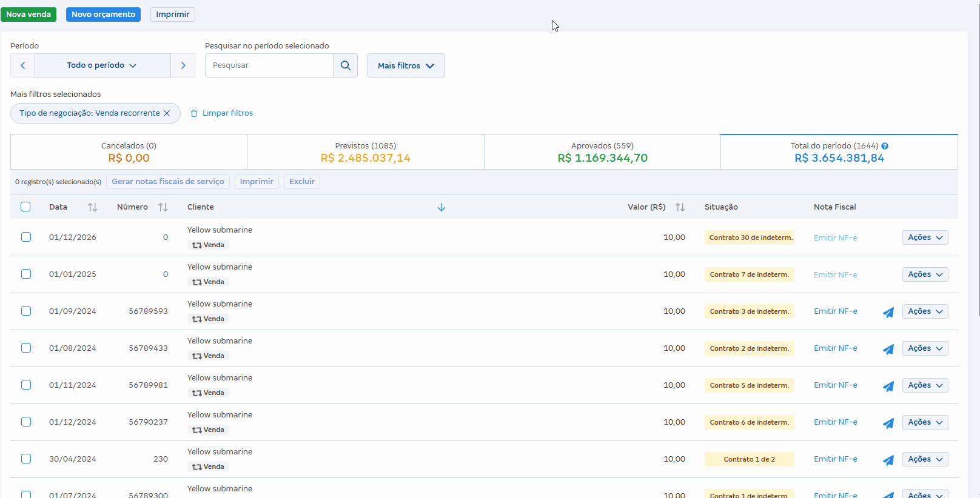Viewport: 980px width, 498px height.
Task: Switch to Cancelados (0) tab
Action: pyautogui.click(x=129, y=152)
